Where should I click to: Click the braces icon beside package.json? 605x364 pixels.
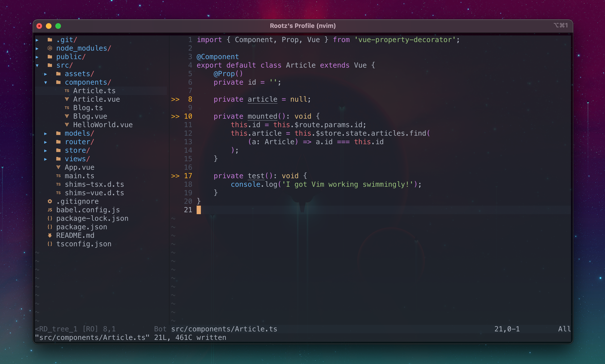pyautogui.click(x=50, y=227)
